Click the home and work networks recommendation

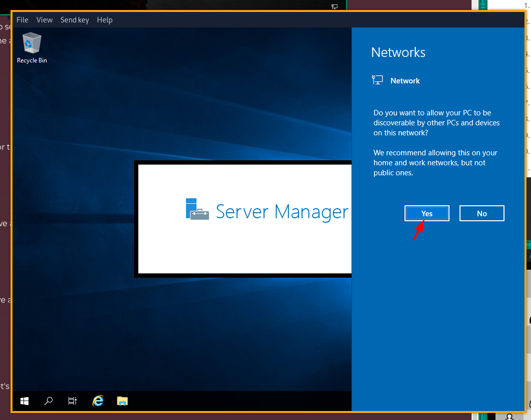click(435, 163)
